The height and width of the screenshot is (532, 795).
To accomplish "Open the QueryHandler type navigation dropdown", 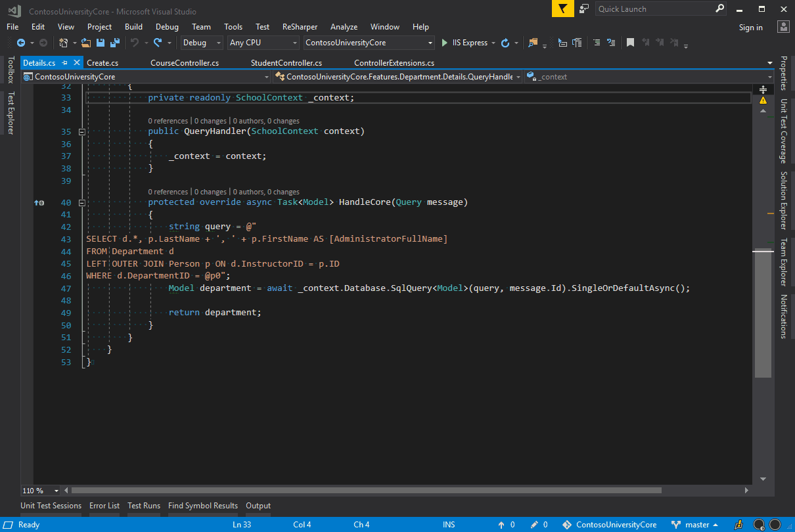I will [398, 77].
